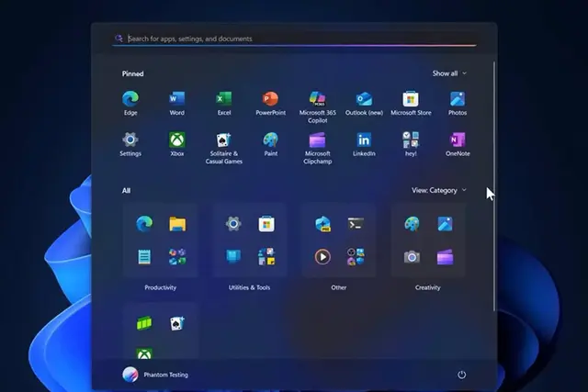Screen dimensions: 588x392
Task: Open Microsoft Store in Utilities & Tools
Action: tap(266, 224)
